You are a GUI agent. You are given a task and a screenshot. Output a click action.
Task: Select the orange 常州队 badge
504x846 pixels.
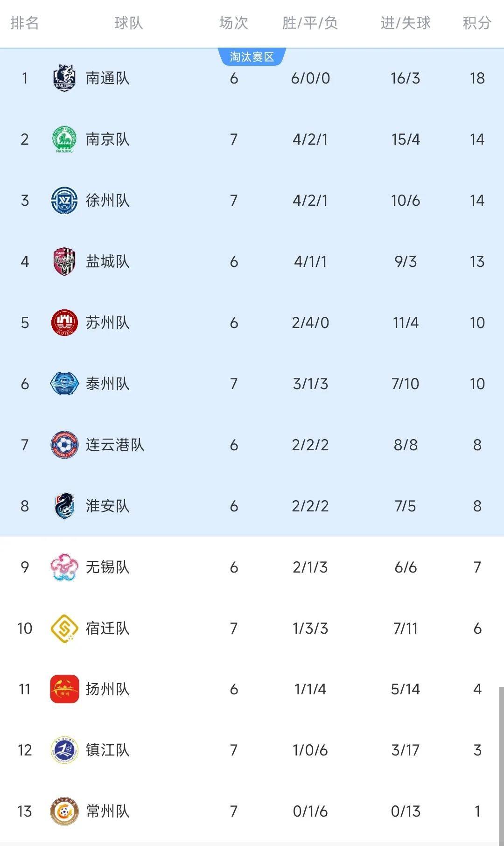point(64,811)
